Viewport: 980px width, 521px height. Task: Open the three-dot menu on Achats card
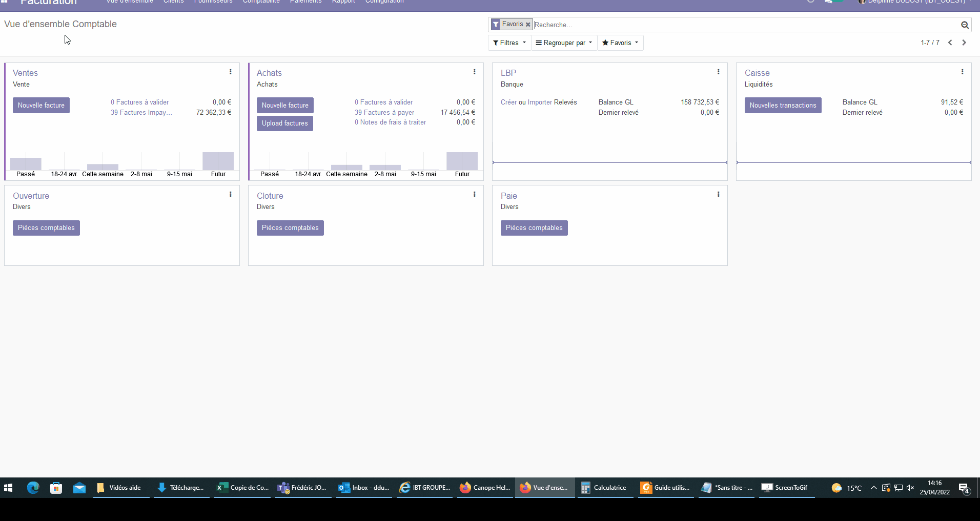coord(475,72)
